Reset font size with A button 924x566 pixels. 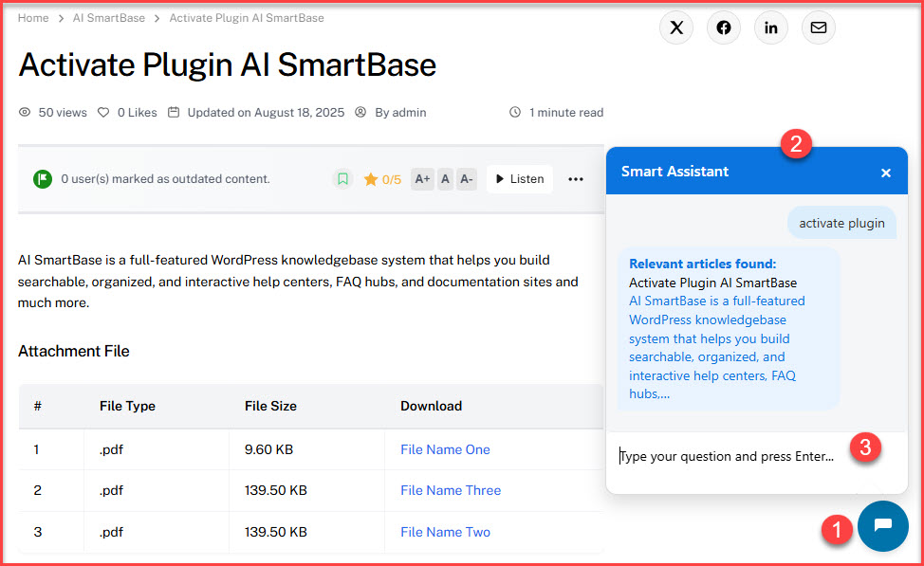(445, 178)
